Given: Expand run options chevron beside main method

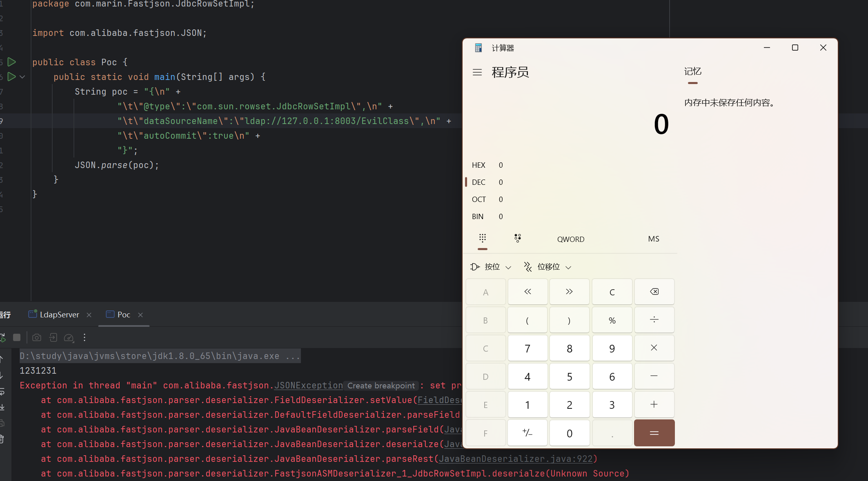Looking at the screenshot, I should 22,77.
